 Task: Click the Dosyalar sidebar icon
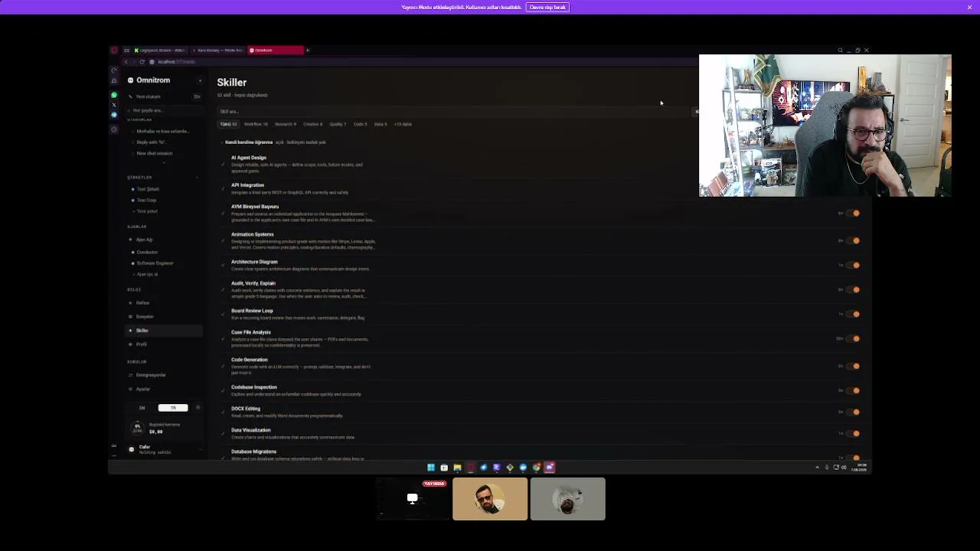130,317
